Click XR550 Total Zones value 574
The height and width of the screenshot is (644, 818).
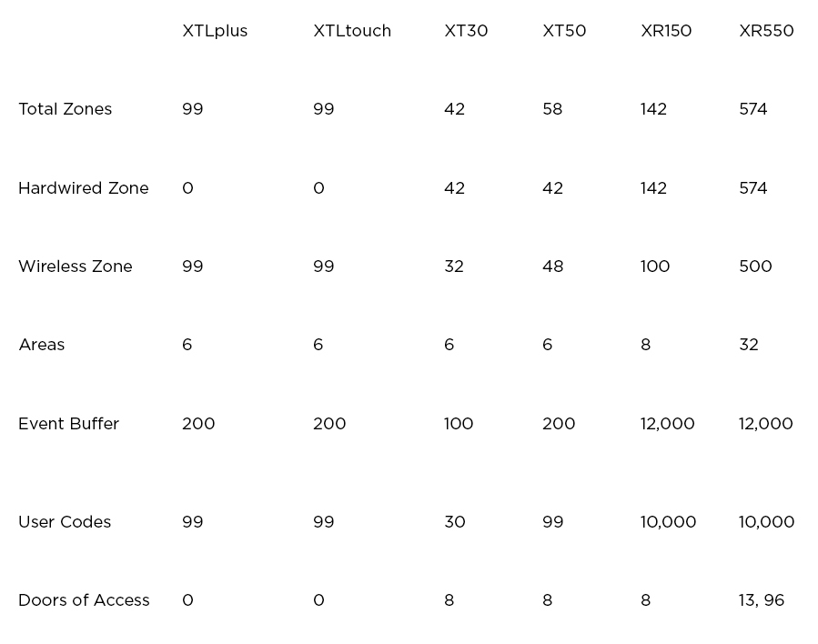pos(753,109)
